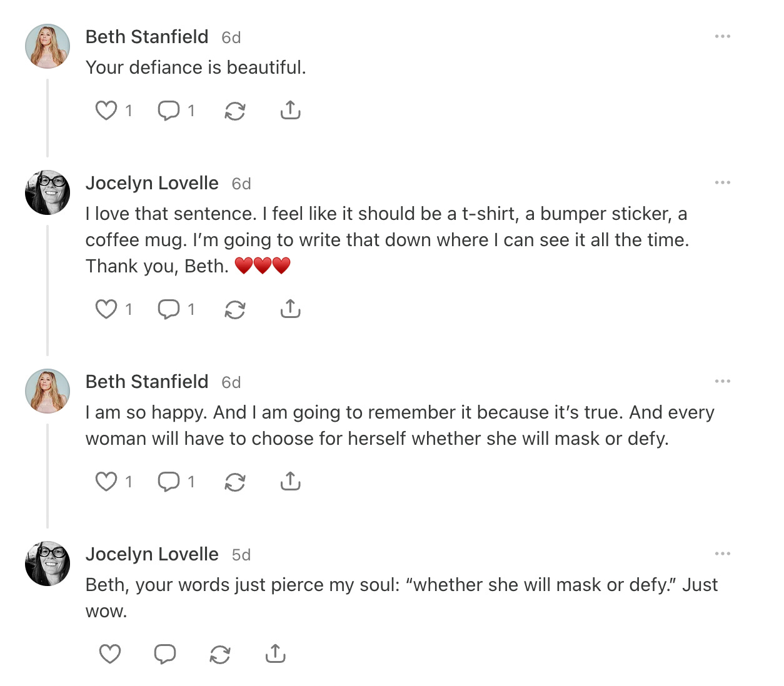Reply to Beth's "Your defiance is beautiful" comment

click(x=169, y=111)
